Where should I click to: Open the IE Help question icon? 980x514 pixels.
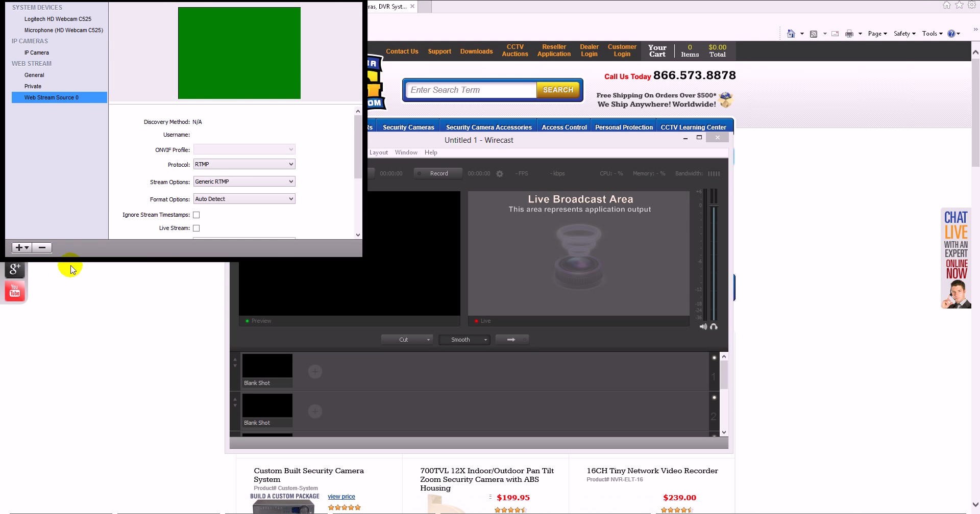tap(951, 34)
